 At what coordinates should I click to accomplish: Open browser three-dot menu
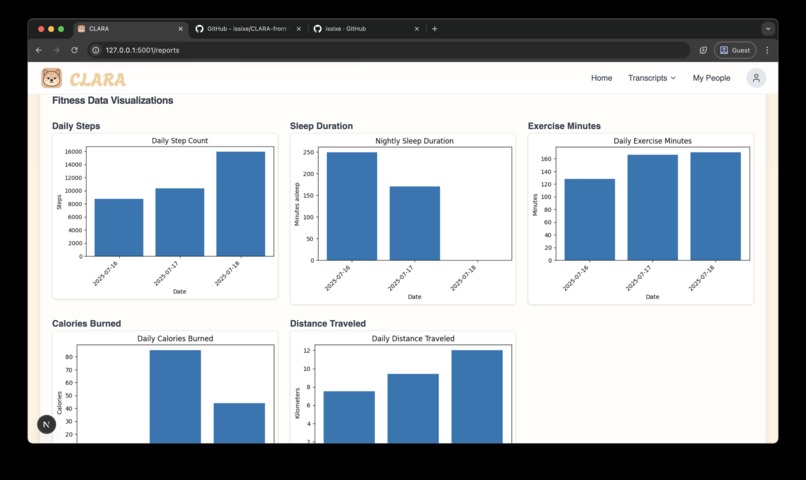tap(767, 50)
